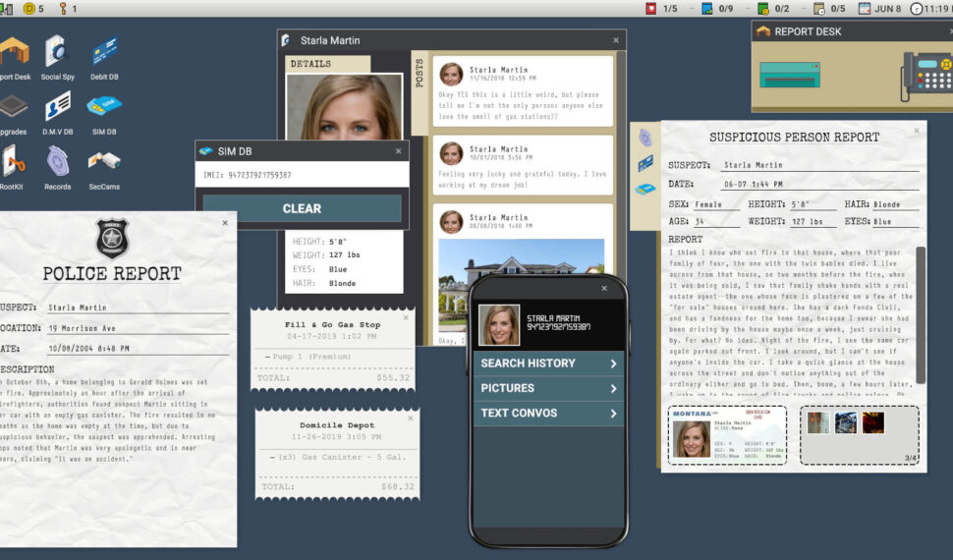Image resolution: width=953 pixels, height=560 pixels.
Task: Close the Police Report paper
Action: coord(225,223)
